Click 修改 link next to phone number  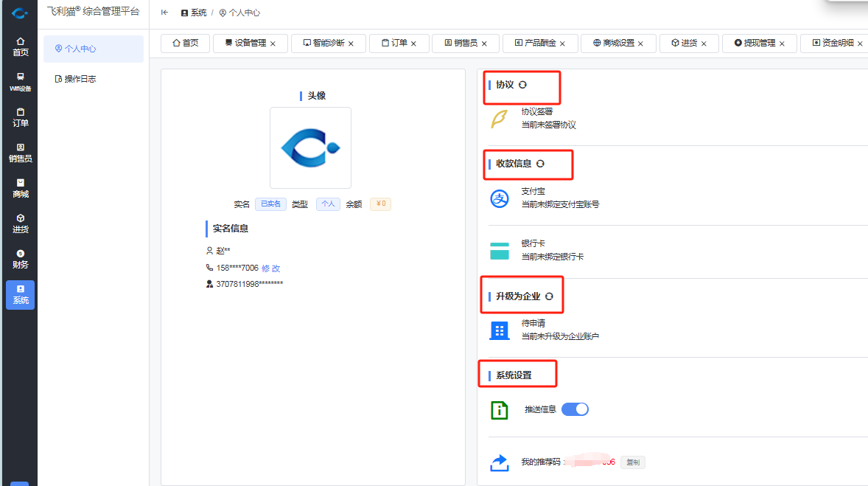pyautogui.click(x=271, y=268)
